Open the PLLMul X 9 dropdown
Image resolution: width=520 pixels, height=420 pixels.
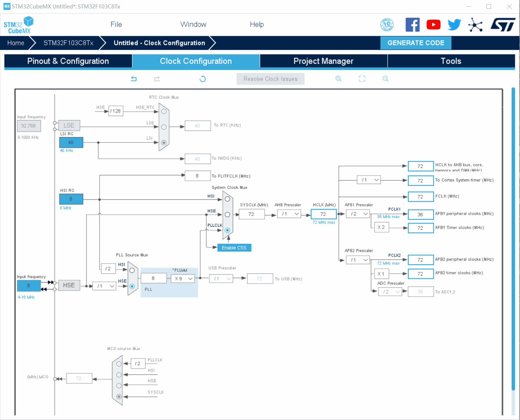(183, 279)
